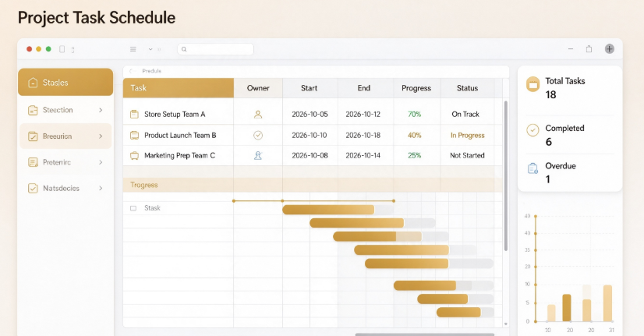Click the On Track status
This screenshot has height=336, width=644.
click(x=465, y=114)
